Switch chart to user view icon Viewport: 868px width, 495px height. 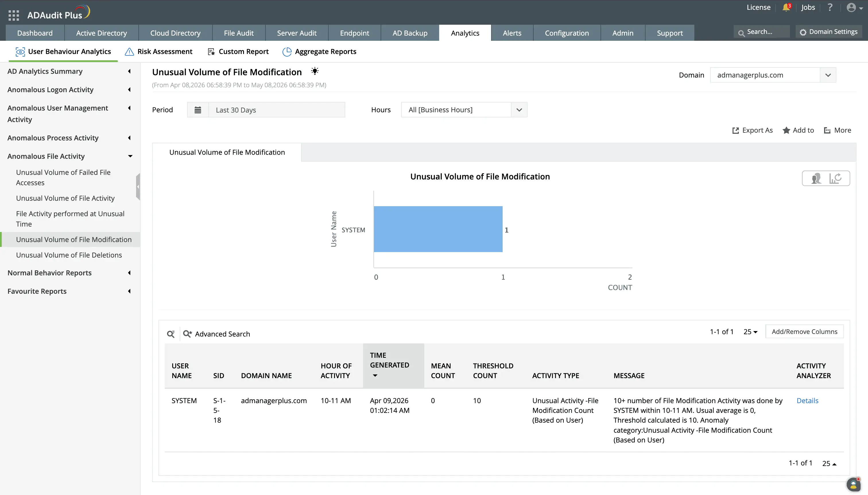[816, 178]
